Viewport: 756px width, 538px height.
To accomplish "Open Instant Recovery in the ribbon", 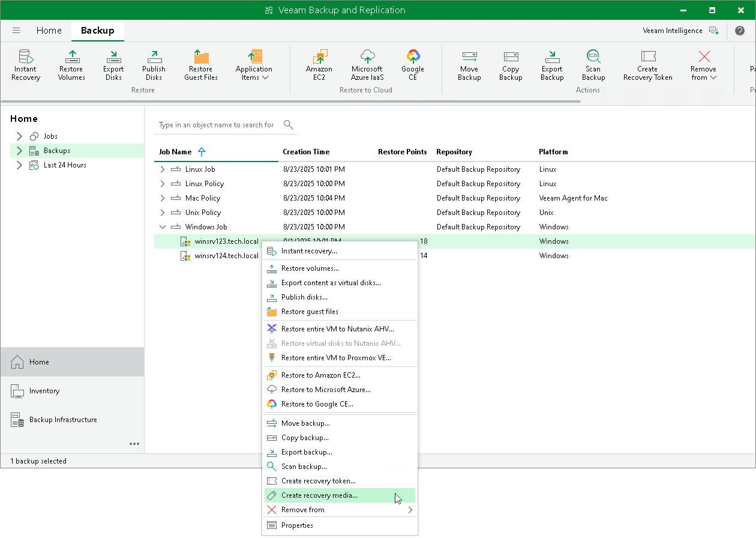I will point(26,65).
